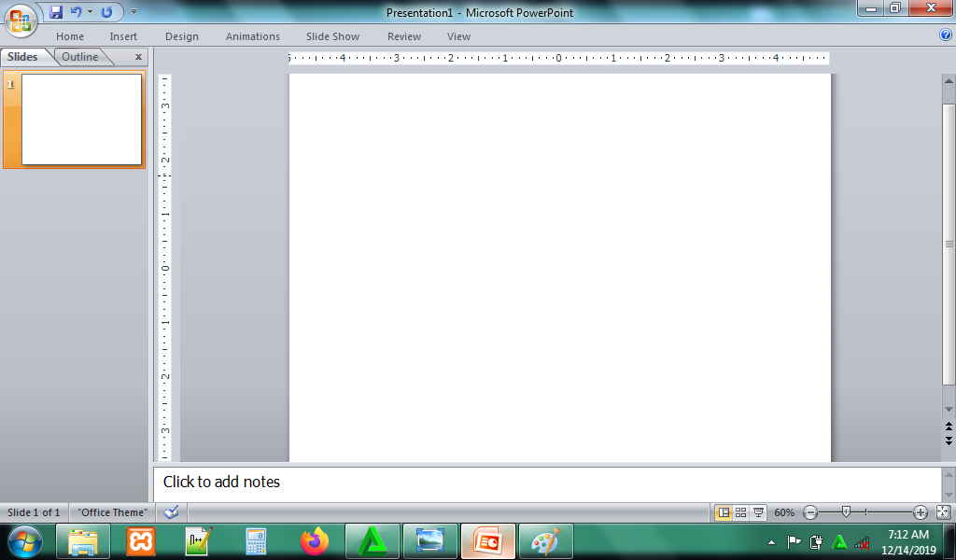Go to the Next Slide double-arrow
The width and height of the screenshot is (956, 560).
tap(949, 440)
